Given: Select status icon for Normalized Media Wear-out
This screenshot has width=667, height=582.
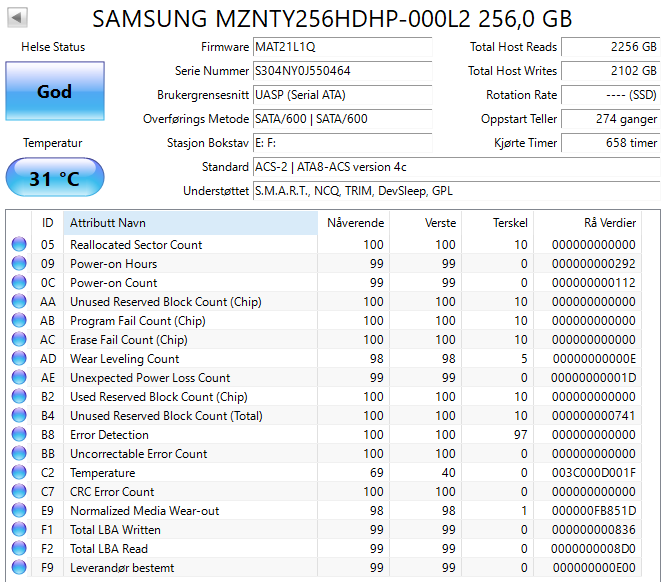Looking at the screenshot, I should (19, 511).
